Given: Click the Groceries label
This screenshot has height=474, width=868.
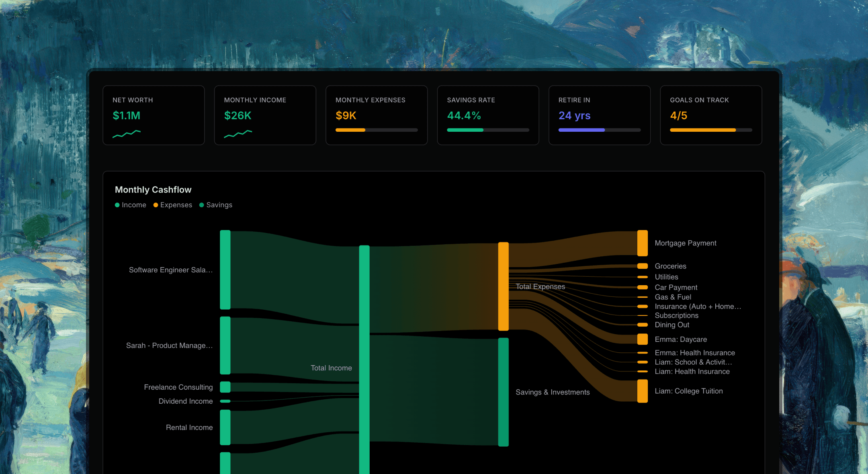Looking at the screenshot, I should tap(671, 266).
